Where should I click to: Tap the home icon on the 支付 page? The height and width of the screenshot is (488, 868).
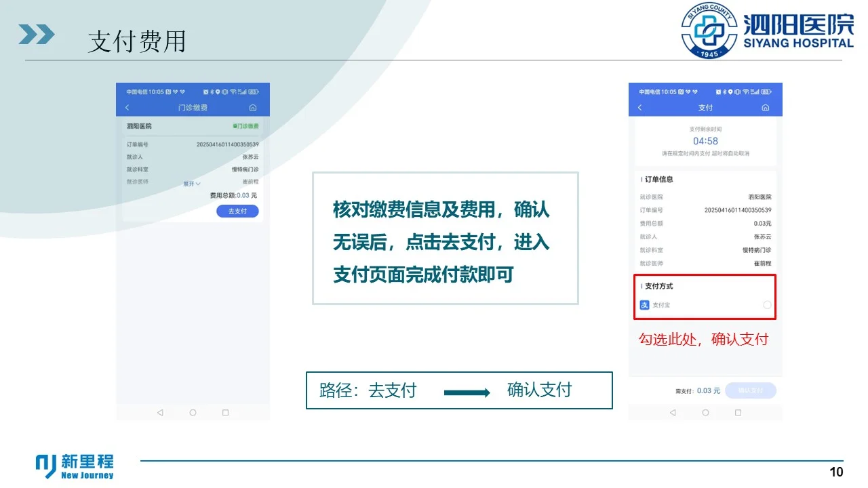766,107
